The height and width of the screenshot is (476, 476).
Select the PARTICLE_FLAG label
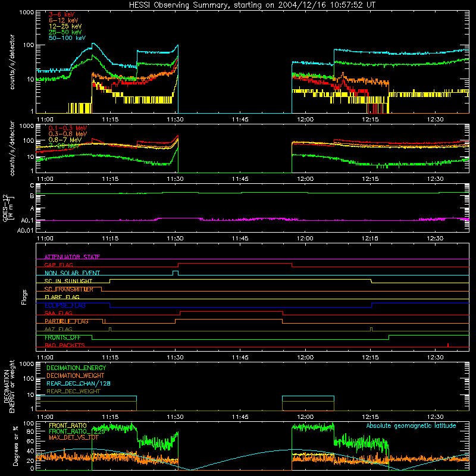[67, 321]
